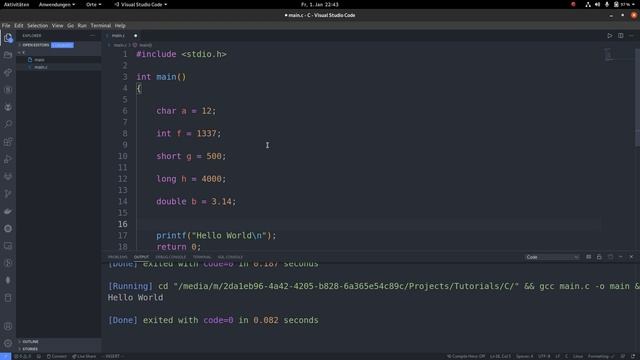Open the Docker view in activity bar
The image size is (640, 360).
pyautogui.click(x=8, y=211)
